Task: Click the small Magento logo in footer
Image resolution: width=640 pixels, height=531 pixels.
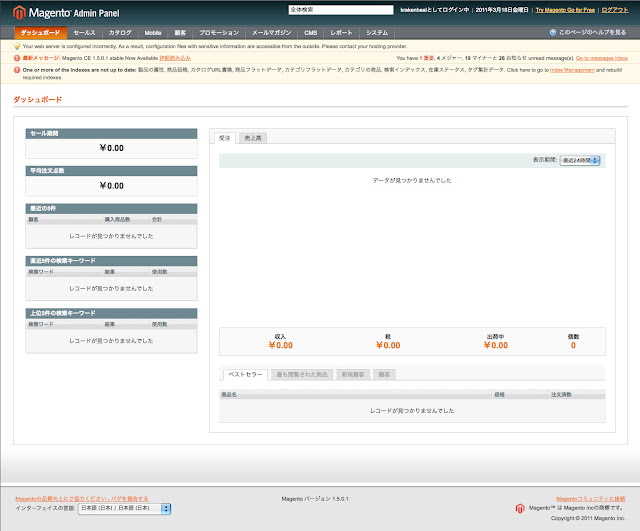Action: (520, 509)
